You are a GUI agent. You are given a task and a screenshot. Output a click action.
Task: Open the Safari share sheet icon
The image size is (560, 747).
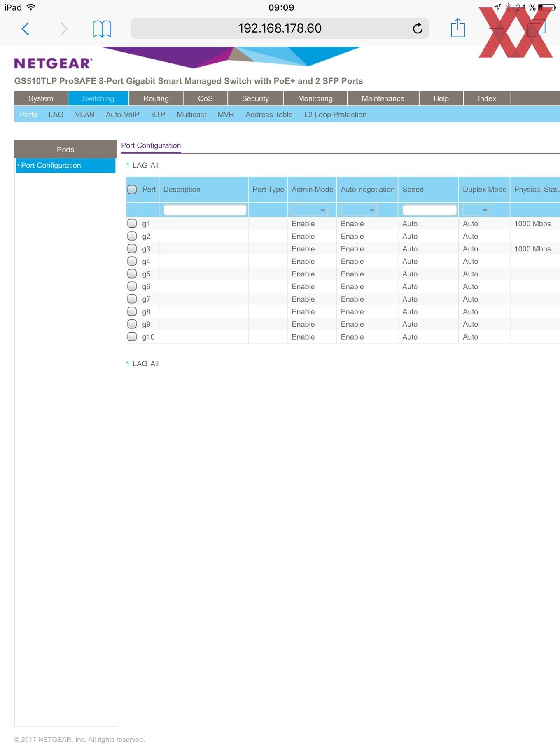[457, 28]
